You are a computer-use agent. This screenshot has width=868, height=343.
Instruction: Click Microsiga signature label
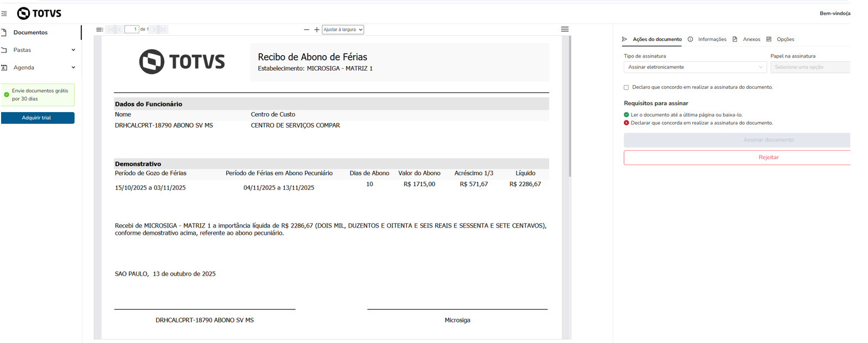pos(457,320)
